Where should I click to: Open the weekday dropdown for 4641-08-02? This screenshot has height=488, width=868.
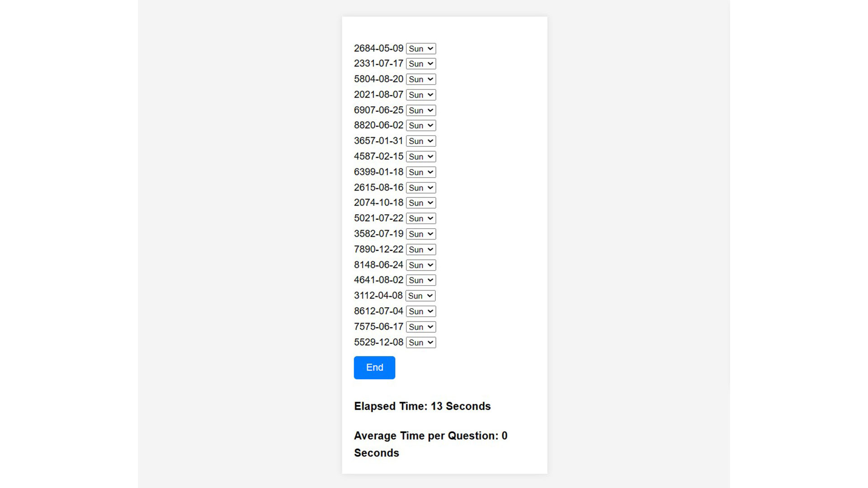[420, 280]
